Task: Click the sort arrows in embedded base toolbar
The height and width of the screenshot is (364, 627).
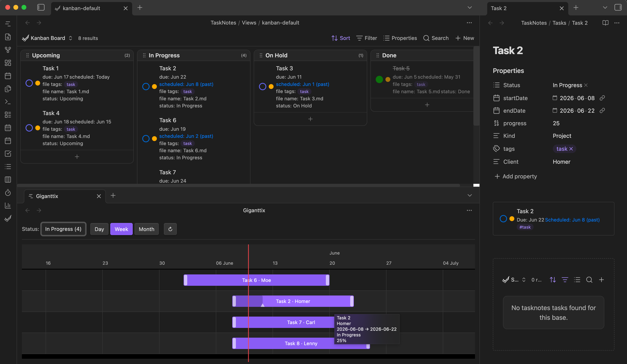Action: coord(553,280)
